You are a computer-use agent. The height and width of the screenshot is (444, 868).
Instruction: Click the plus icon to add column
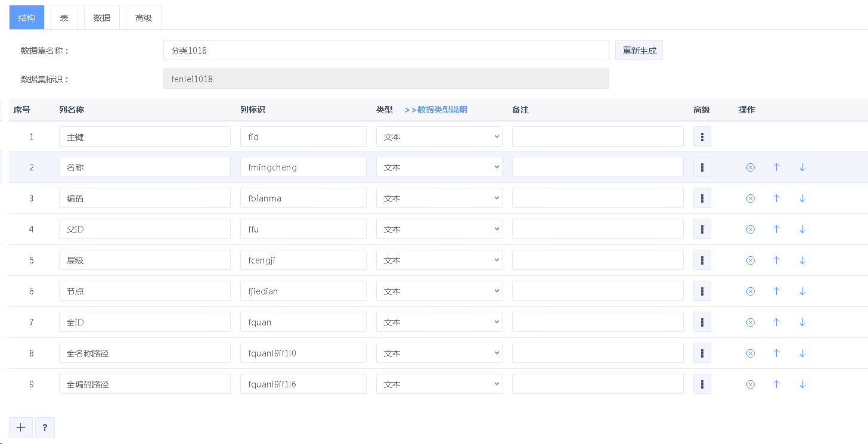coord(21,427)
